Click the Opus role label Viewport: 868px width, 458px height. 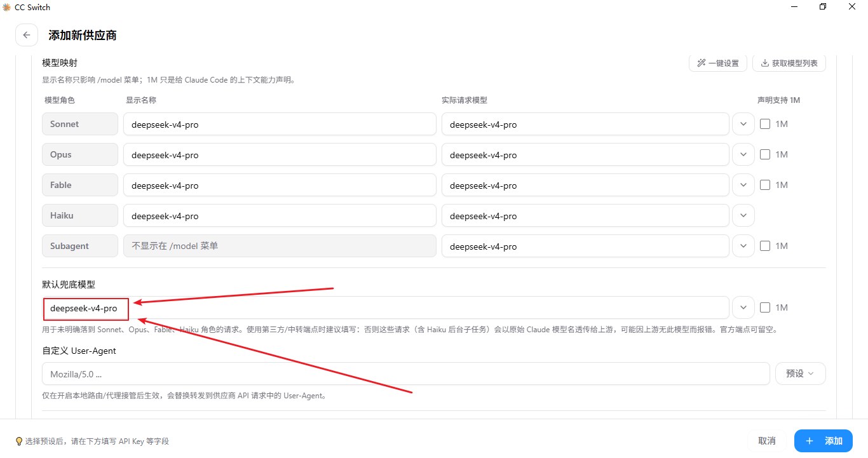tap(80, 155)
